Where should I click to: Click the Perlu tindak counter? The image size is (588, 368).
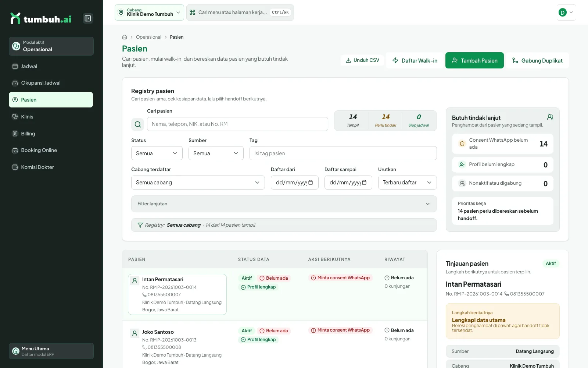tap(386, 121)
